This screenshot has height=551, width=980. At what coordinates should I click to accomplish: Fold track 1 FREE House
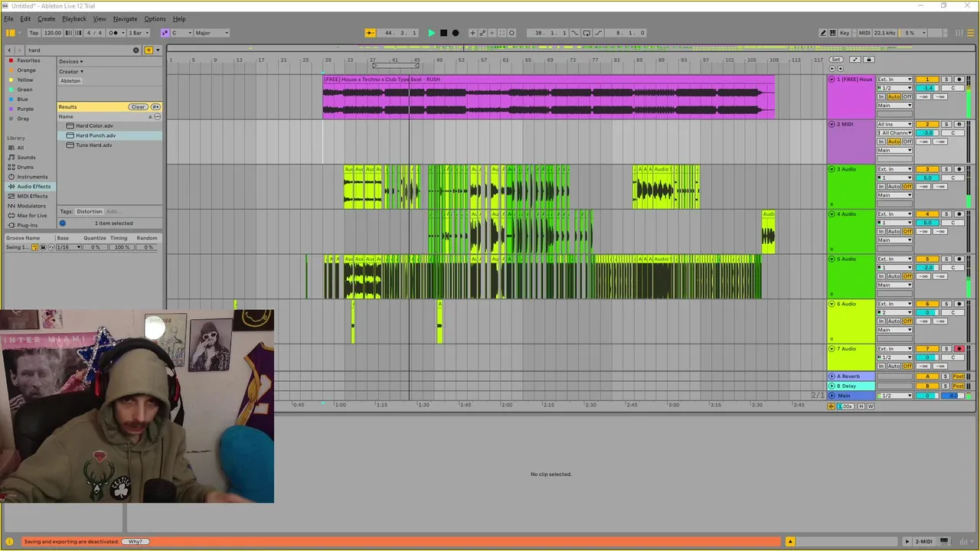[832, 79]
